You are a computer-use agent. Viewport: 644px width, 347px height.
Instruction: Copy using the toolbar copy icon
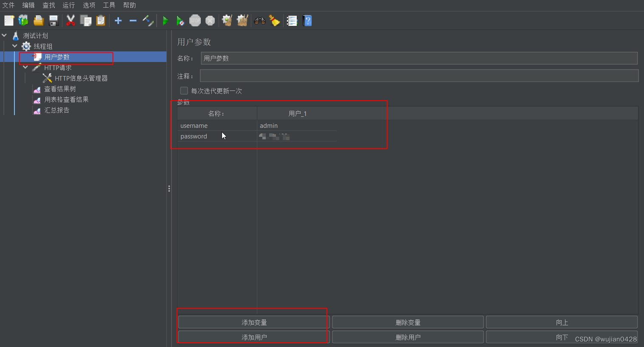point(86,20)
